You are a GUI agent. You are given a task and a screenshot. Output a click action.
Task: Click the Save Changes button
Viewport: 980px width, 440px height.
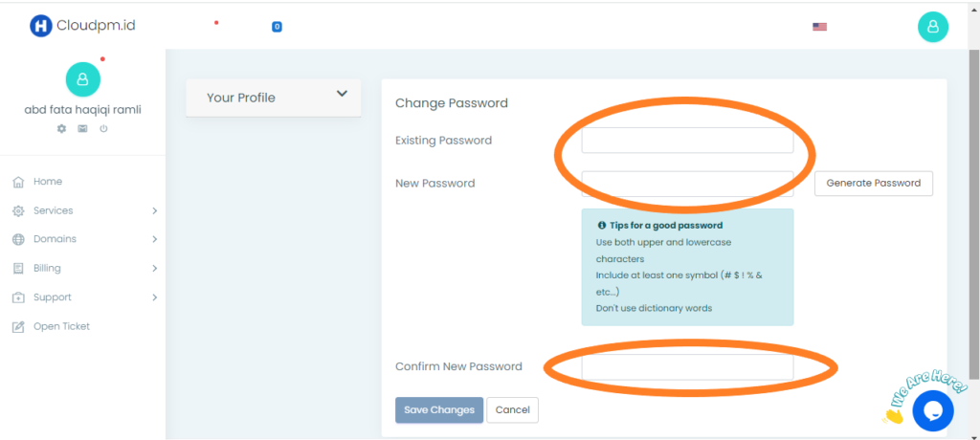click(438, 410)
